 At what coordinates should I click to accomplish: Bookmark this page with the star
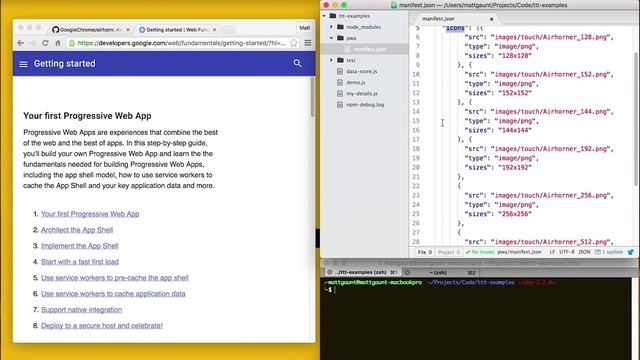pos(293,43)
